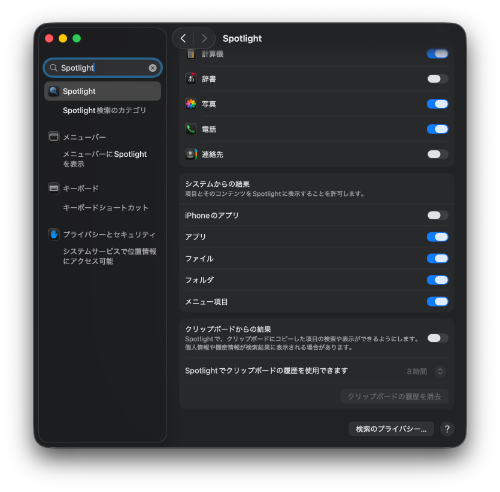Disable the フォルダ switch

(437, 280)
